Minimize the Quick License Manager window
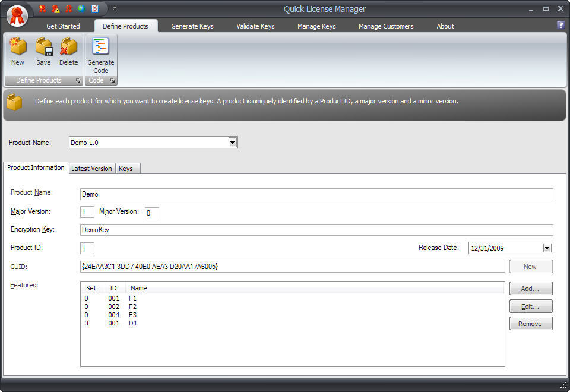 [x=531, y=9]
